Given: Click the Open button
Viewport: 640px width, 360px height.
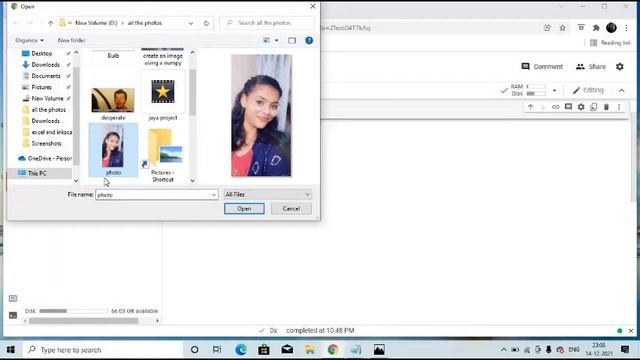Looking at the screenshot, I should (244, 209).
